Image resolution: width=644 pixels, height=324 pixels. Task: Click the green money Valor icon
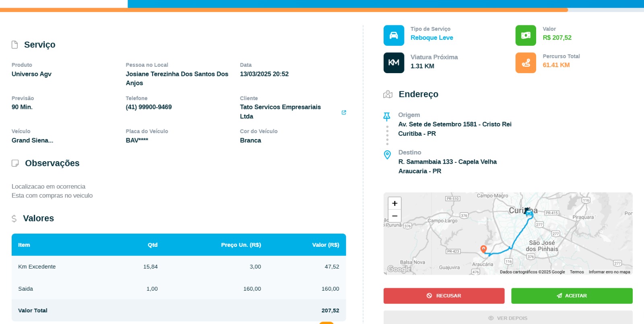click(x=526, y=35)
